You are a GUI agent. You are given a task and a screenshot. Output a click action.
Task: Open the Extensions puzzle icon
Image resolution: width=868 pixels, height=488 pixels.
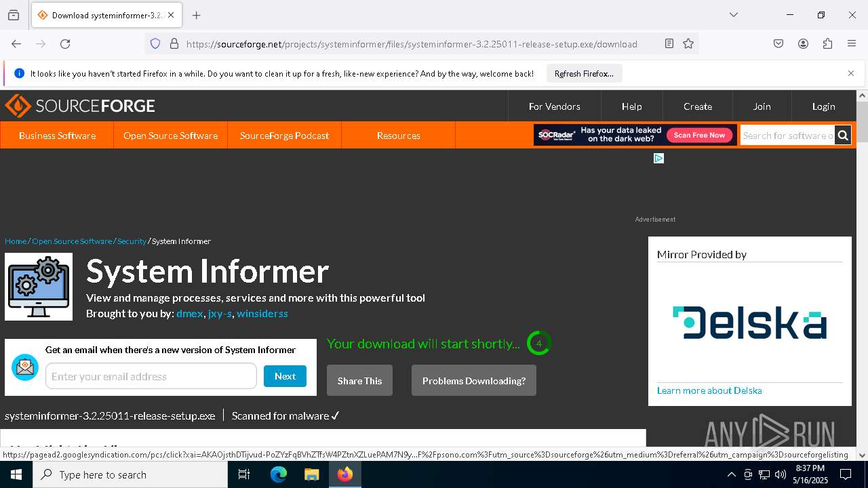point(827,43)
